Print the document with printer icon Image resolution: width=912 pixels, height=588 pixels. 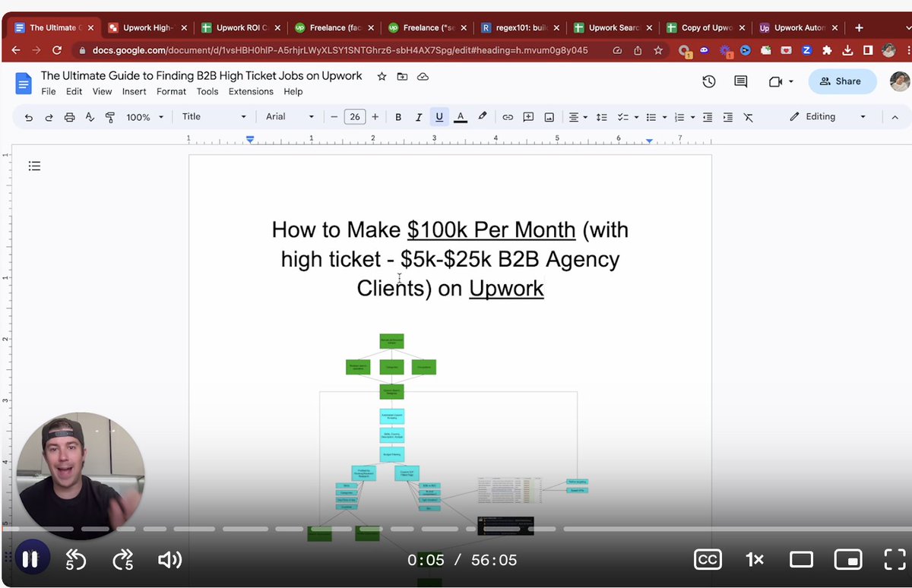pyautogui.click(x=70, y=117)
